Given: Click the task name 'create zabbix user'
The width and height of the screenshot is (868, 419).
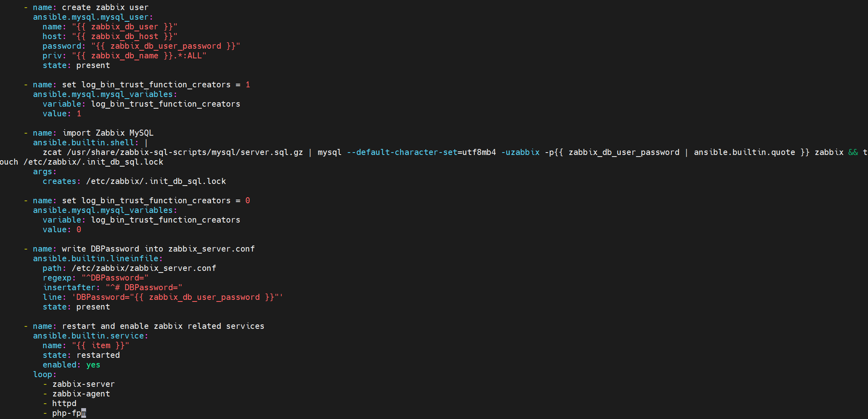Looking at the screenshot, I should (x=105, y=7).
